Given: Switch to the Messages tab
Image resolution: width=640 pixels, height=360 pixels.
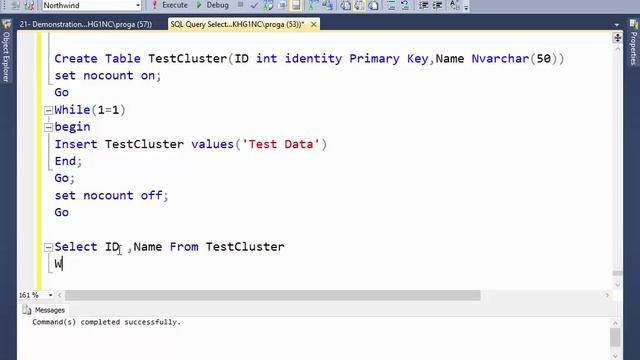Looking at the screenshot, I should coord(44,310).
